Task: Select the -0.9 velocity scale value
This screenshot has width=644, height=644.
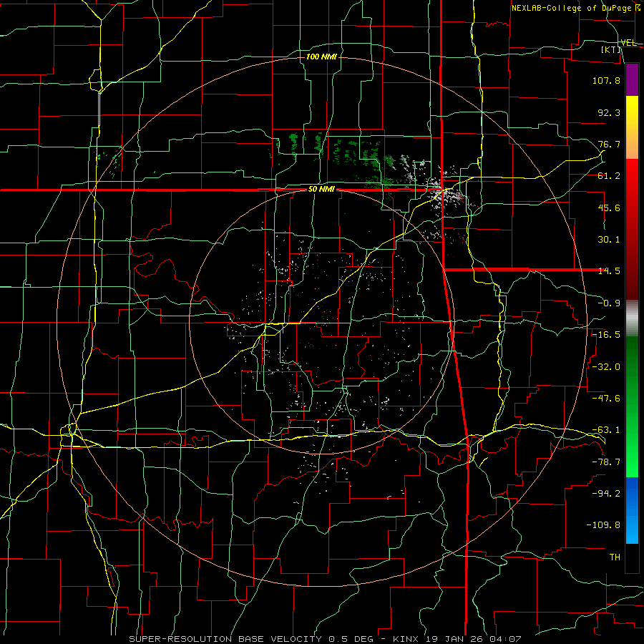Action: click(x=609, y=303)
